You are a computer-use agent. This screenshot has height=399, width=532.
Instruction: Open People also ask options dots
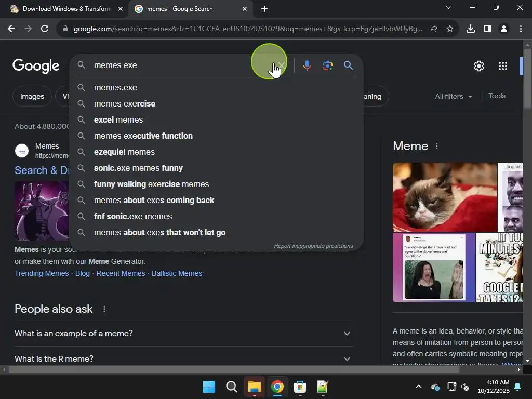(104, 309)
